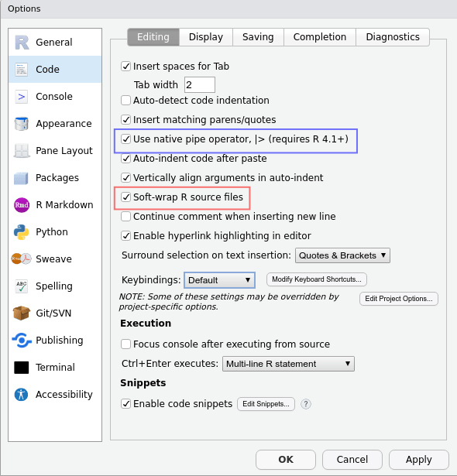Click the Code document icon
The image size is (457, 476).
[x=22, y=70]
